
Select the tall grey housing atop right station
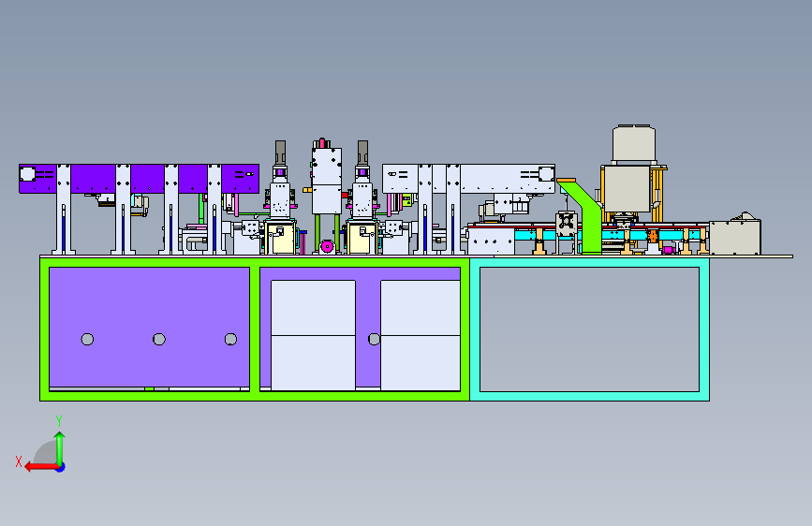click(x=633, y=144)
